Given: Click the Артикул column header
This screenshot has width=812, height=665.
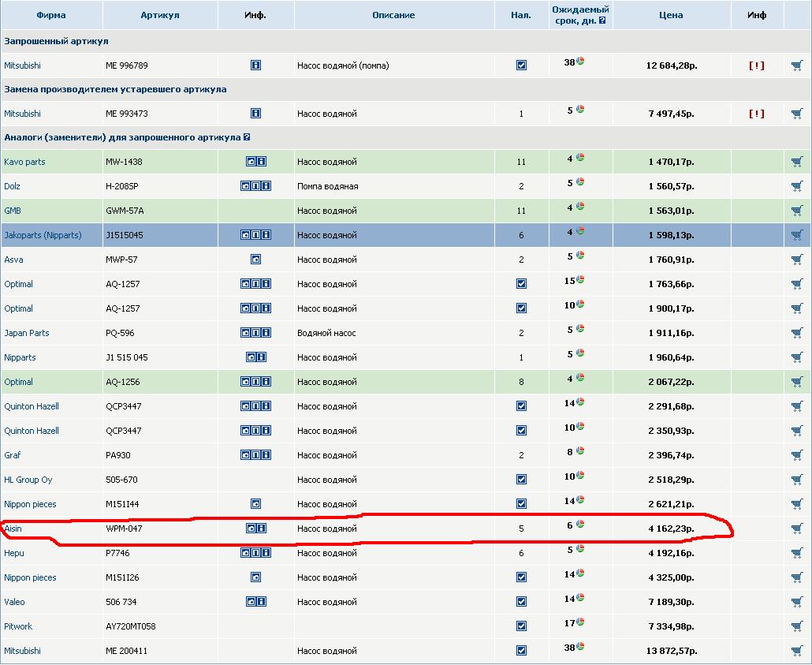Looking at the screenshot, I should pos(160,15).
